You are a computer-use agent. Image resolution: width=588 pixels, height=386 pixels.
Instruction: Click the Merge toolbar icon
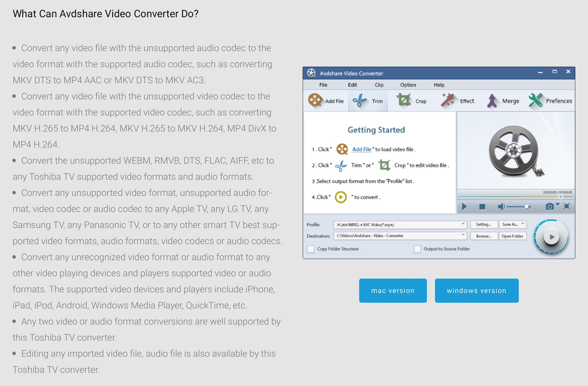pos(492,101)
